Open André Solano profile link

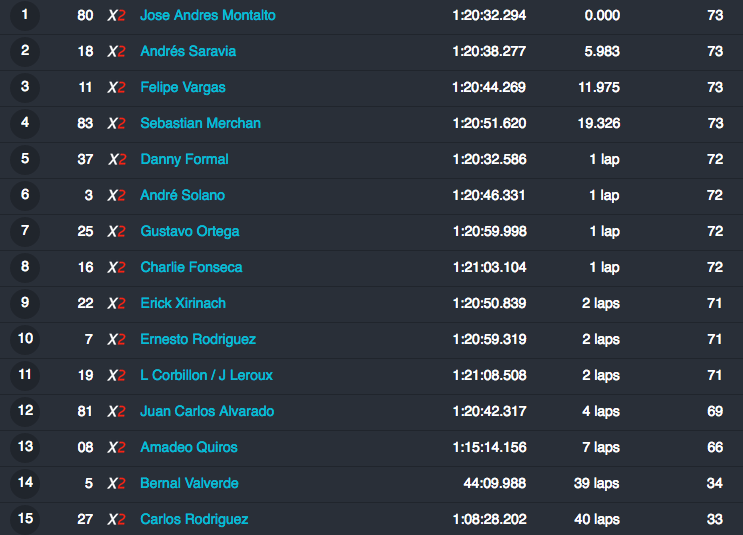(x=182, y=195)
